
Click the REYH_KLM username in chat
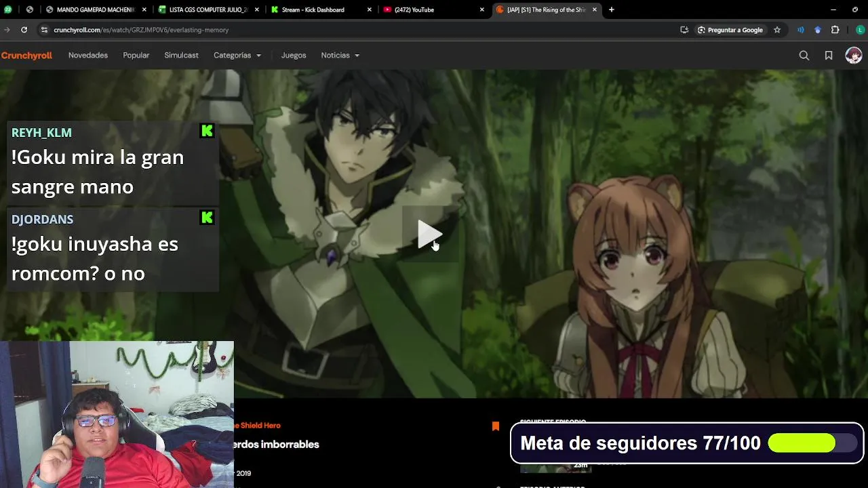pyautogui.click(x=41, y=133)
